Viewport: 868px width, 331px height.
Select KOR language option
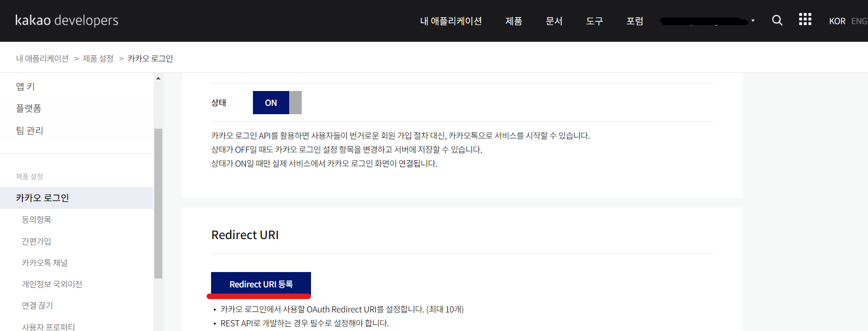point(837,21)
